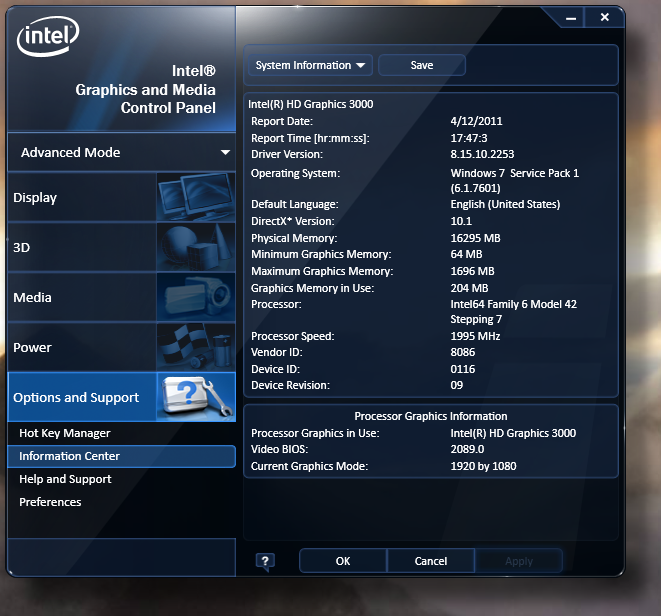The image size is (661, 616).
Task: Click the Cancel button
Action: [x=430, y=561]
